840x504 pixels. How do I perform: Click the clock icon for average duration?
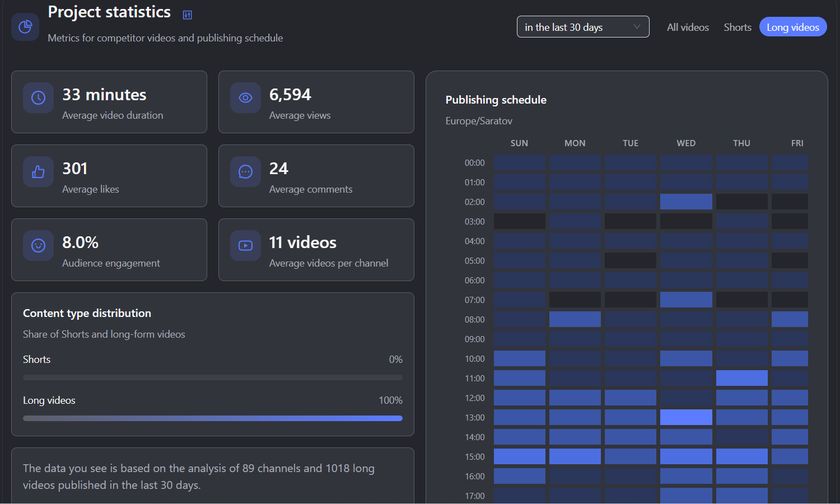click(x=38, y=98)
